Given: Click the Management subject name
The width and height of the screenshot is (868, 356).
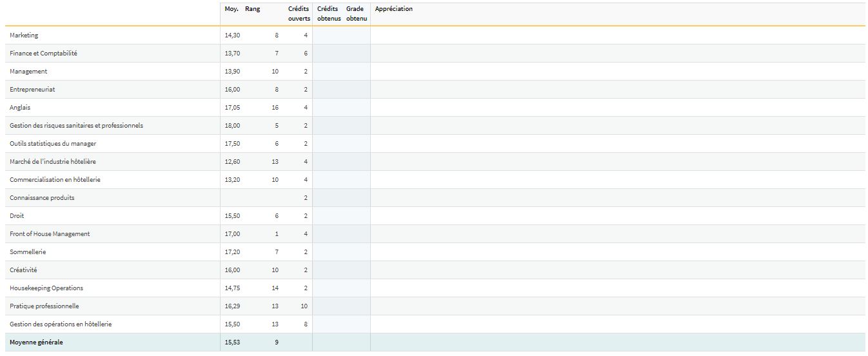Looking at the screenshot, I should click(28, 72).
